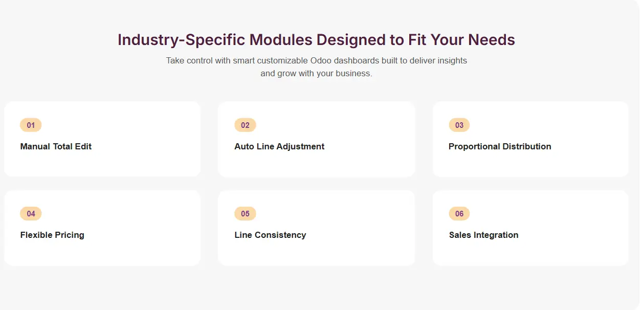Click the 06 number badge
644x310 pixels.
click(459, 214)
